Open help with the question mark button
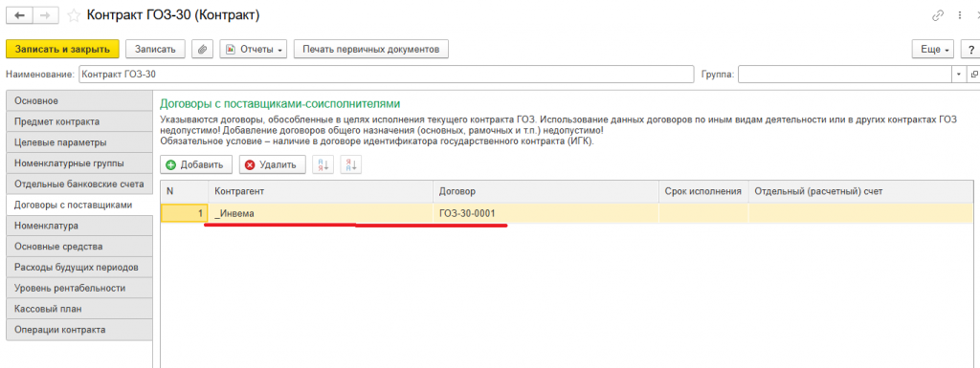The height and width of the screenshot is (368, 980). [970, 49]
